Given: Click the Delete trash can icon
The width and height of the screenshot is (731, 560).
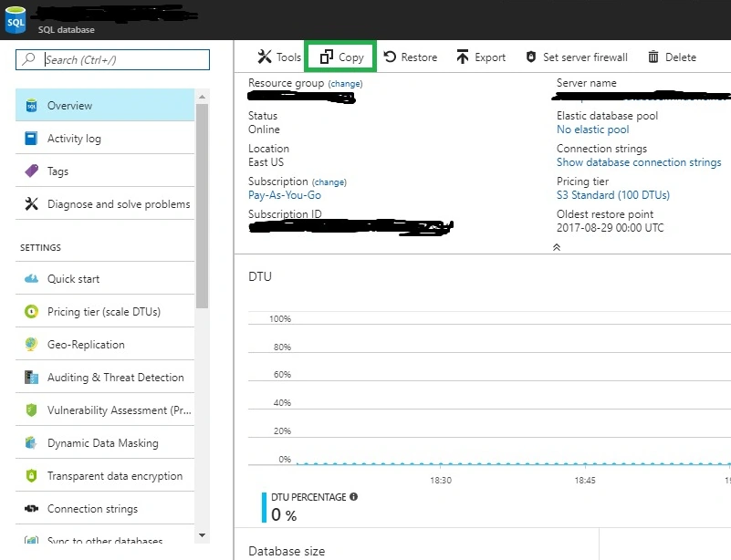Looking at the screenshot, I should 653,57.
